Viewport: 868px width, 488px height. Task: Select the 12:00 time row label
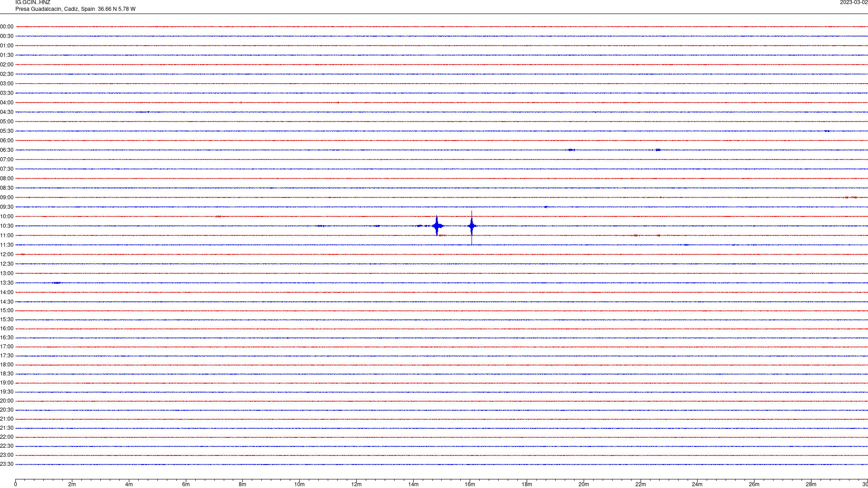[x=7, y=254]
